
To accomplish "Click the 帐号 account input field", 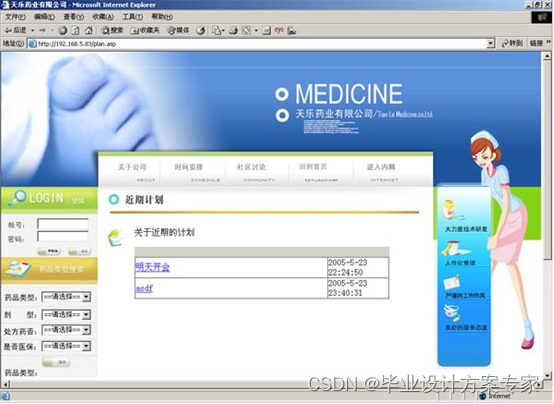I will click(x=63, y=224).
